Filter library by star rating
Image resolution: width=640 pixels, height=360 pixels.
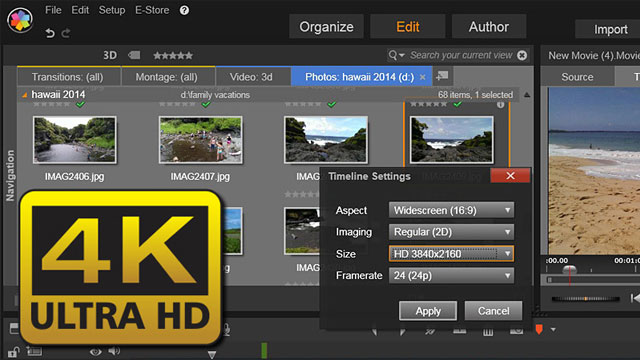tap(173, 56)
